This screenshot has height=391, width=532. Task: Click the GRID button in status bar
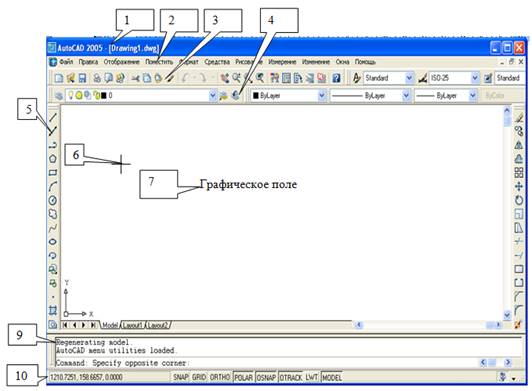click(x=199, y=377)
